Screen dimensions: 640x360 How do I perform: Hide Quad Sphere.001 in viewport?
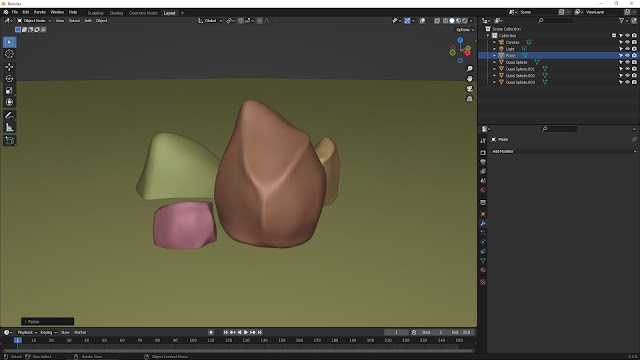click(x=628, y=69)
